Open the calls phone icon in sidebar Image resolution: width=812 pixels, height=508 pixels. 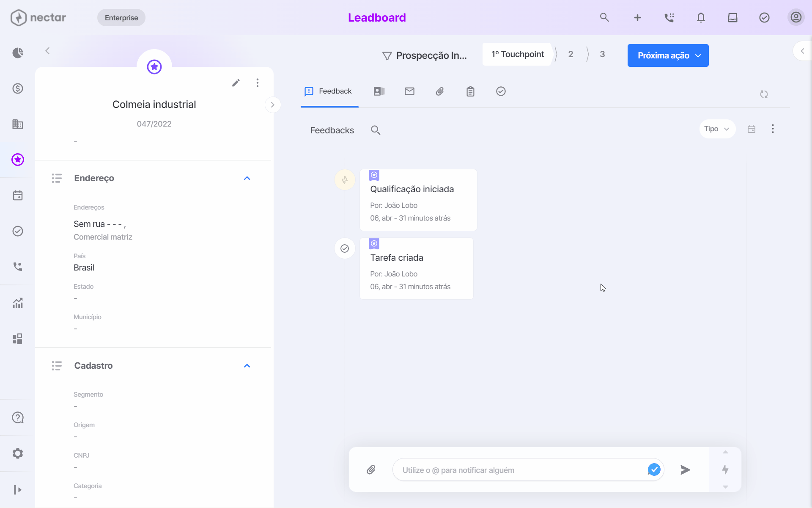coord(17,267)
